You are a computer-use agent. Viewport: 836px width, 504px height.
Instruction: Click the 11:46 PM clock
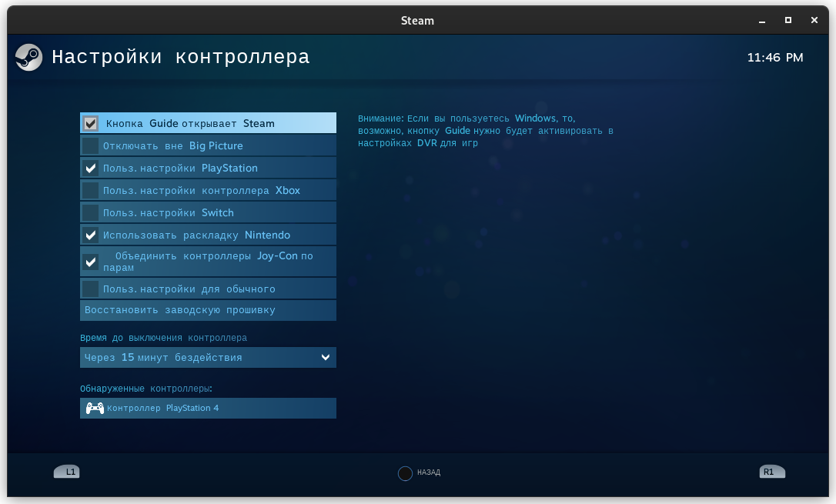click(x=775, y=58)
